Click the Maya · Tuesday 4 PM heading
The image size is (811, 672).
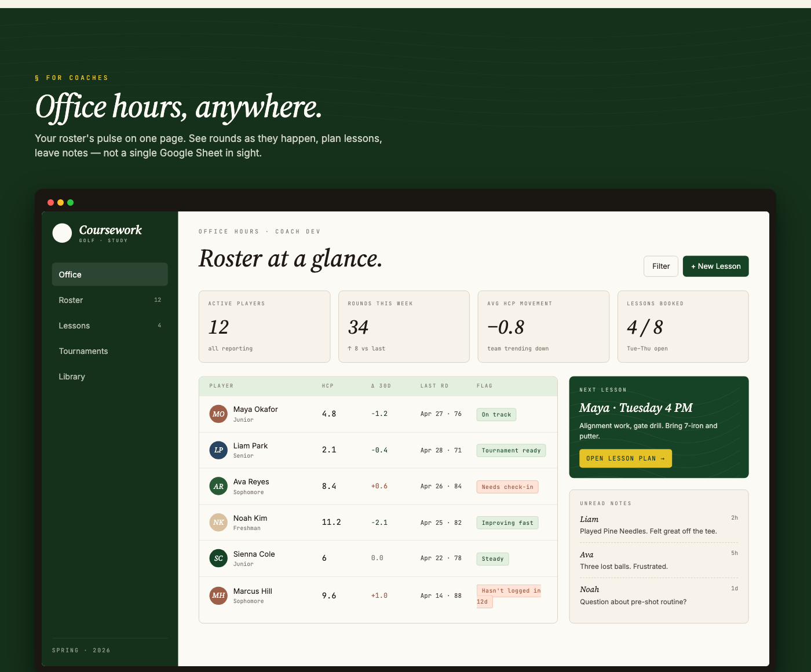click(x=636, y=408)
